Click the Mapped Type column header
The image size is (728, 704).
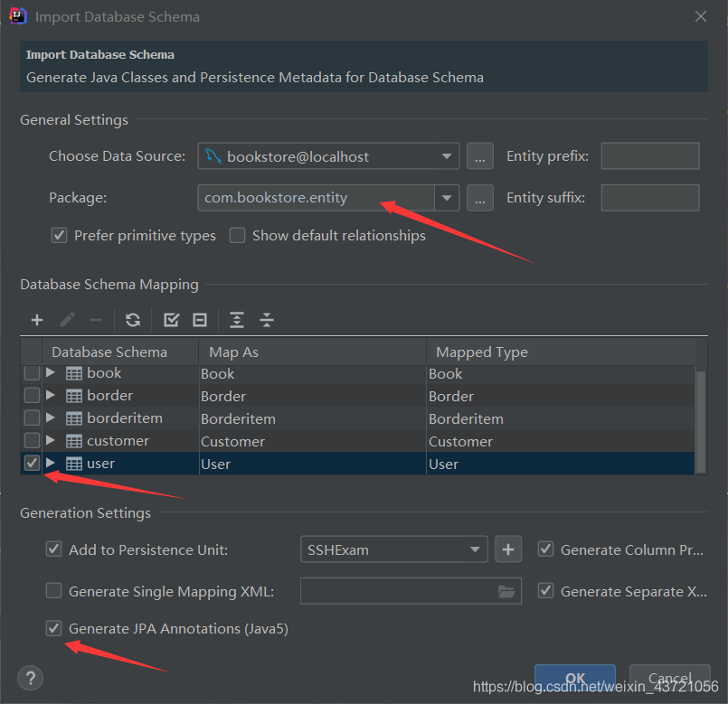pyautogui.click(x=561, y=352)
